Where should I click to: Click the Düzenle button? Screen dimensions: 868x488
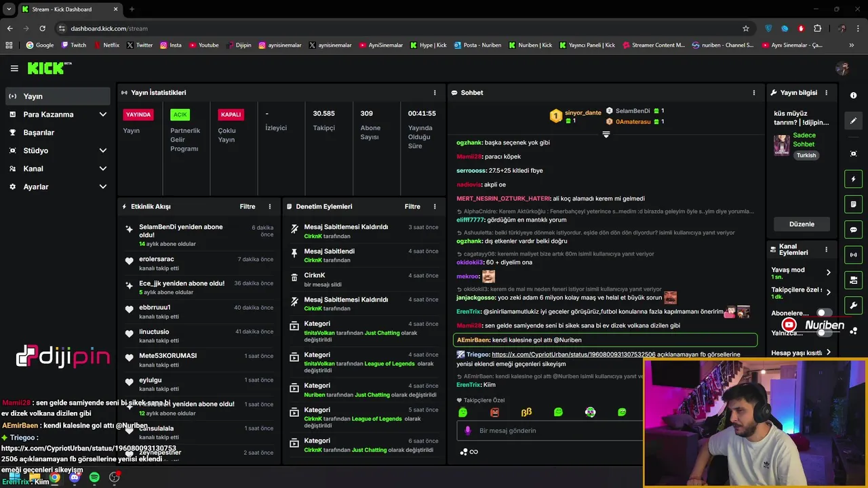click(x=802, y=224)
